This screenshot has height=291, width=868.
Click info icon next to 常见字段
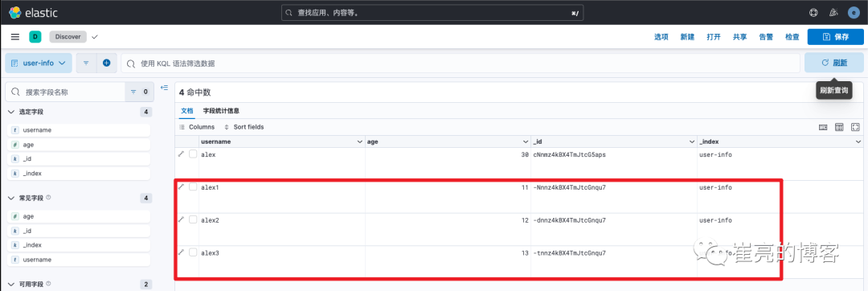coord(49,198)
